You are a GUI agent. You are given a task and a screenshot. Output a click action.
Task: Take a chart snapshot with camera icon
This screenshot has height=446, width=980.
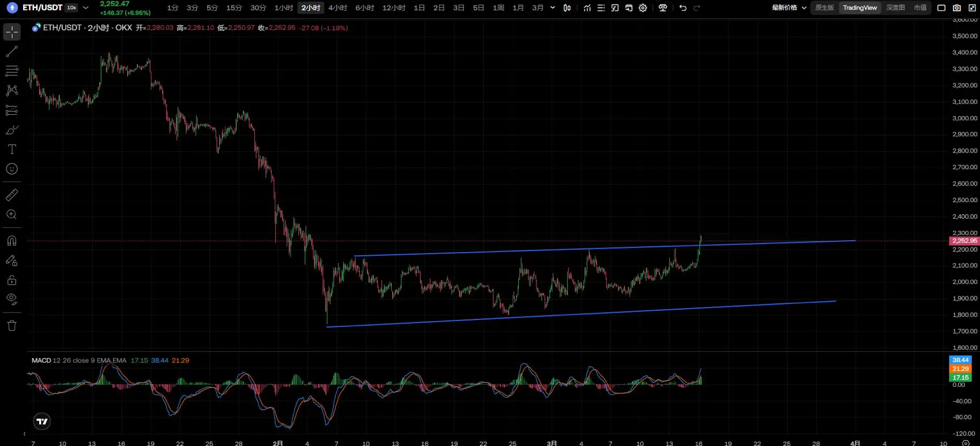click(x=957, y=8)
